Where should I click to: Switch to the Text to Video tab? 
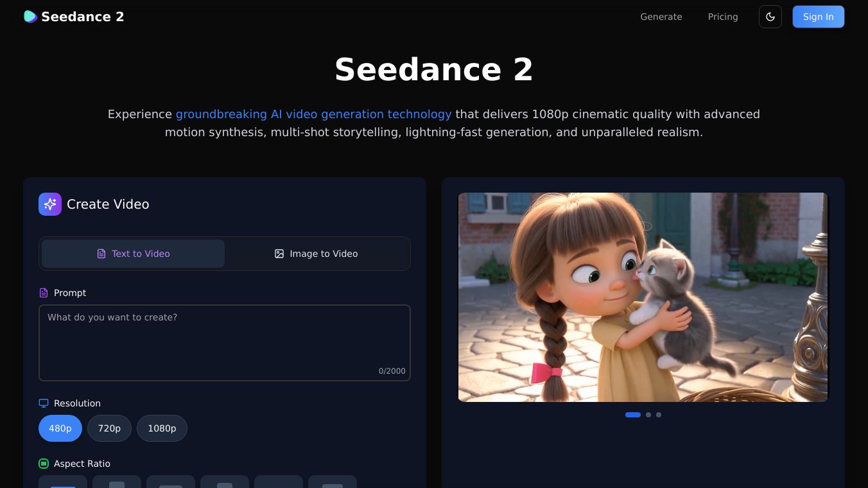click(134, 254)
